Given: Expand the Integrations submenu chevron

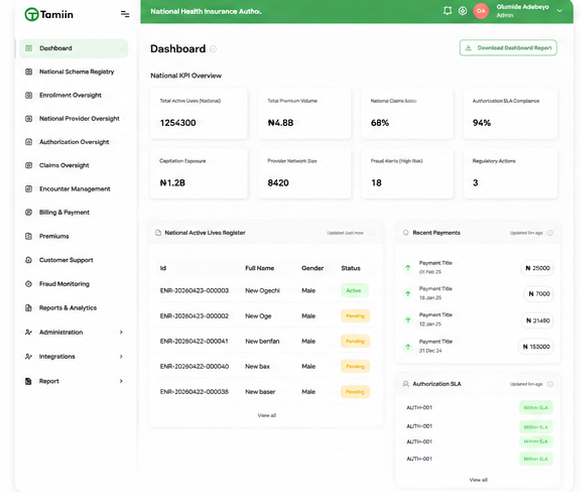Looking at the screenshot, I should point(121,356).
